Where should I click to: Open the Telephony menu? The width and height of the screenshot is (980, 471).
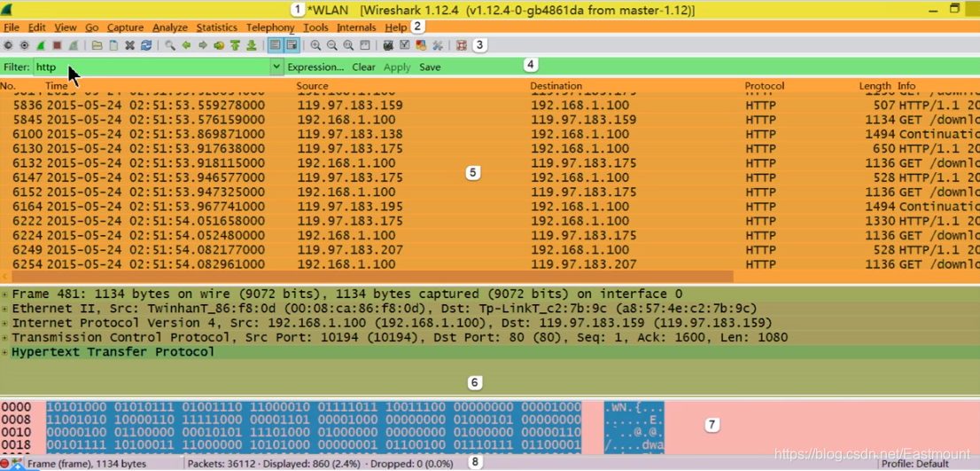[x=270, y=27]
